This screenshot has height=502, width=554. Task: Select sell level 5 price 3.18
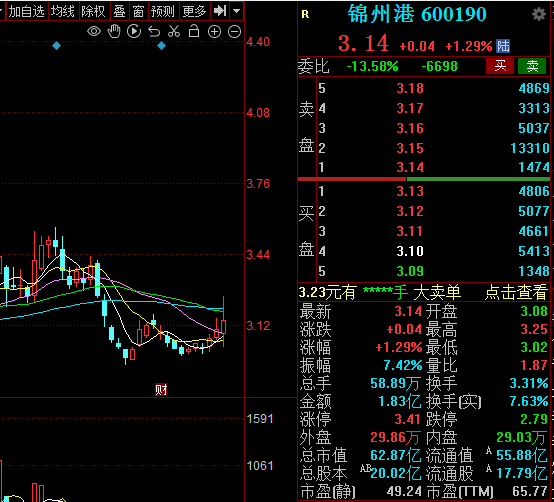pyautogui.click(x=410, y=88)
